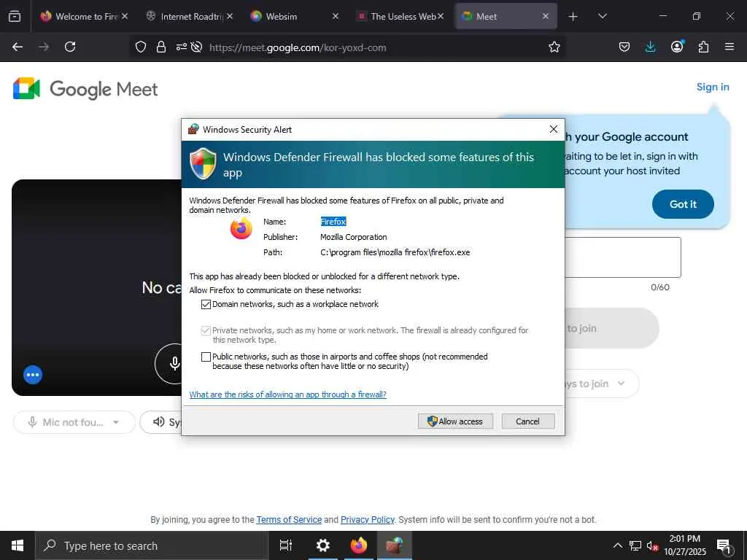This screenshot has width=747, height=560.
Task: Click the Windows Start button
Action: point(18,545)
